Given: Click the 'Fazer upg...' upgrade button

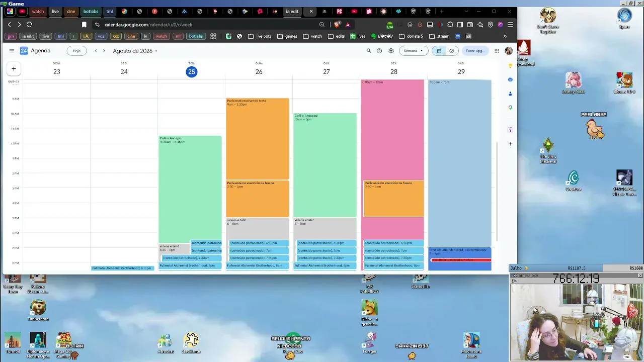Looking at the screenshot, I should (474, 51).
